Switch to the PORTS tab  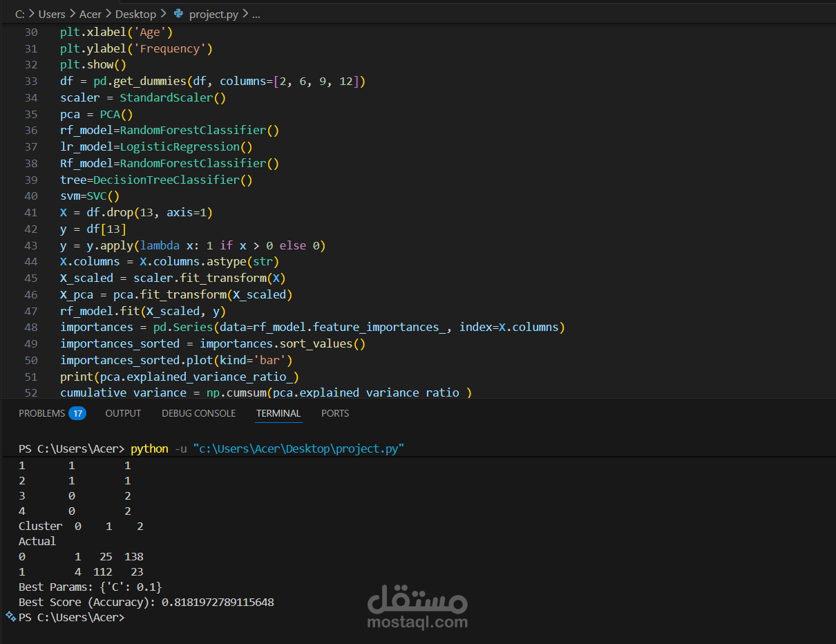point(335,413)
